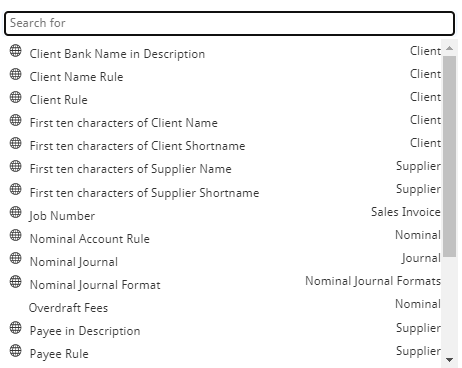The height and width of the screenshot is (368, 462).
Task: Select First ten characters of Client Name
Action: 225,123
